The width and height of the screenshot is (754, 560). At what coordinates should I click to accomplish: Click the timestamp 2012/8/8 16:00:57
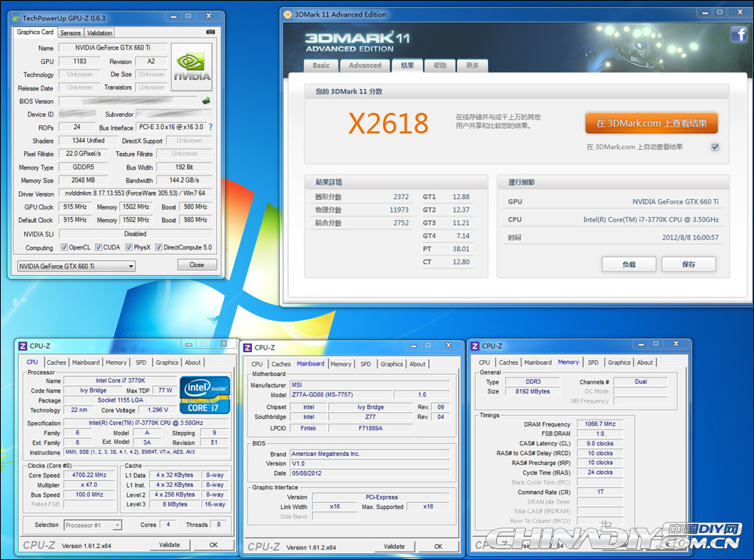tap(691, 237)
